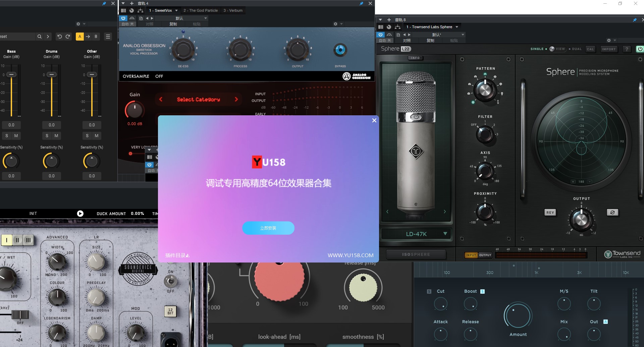This screenshot has height=347, width=644.
Task: Solo the Drums stem
Action: point(47,136)
